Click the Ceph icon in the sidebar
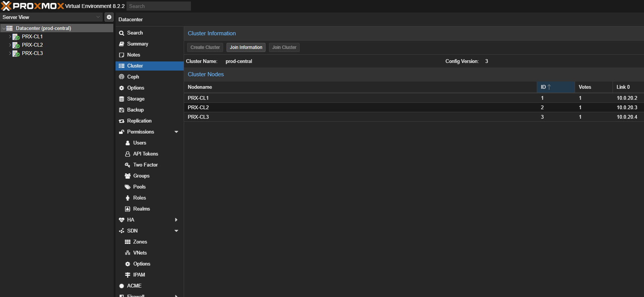Screen dimensions: 644x297 point(122,77)
